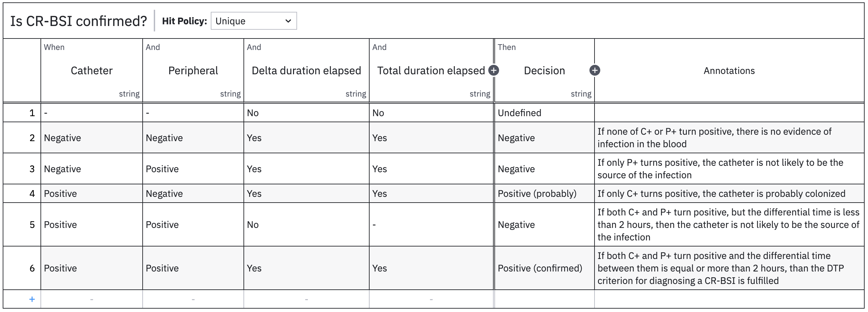
Task: Click rule 5 Delta duration 'No' cell
Action: coord(306,225)
